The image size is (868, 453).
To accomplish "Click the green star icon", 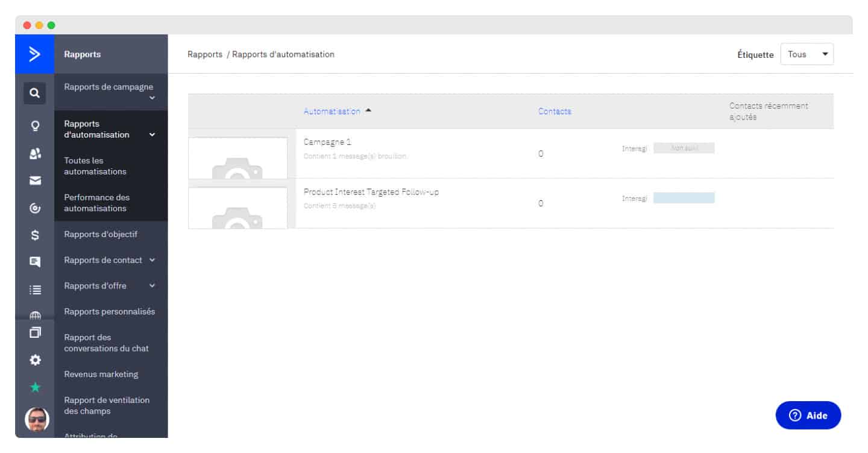I will (35, 387).
